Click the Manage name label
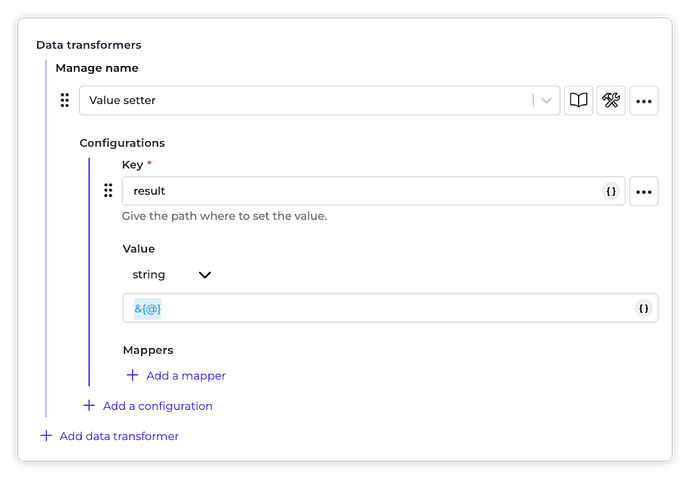Screen dimensions: 690x479 (97, 68)
